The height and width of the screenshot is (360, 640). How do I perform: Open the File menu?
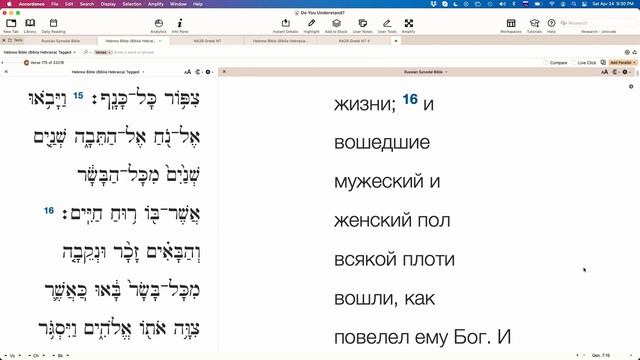pos(55,4)
